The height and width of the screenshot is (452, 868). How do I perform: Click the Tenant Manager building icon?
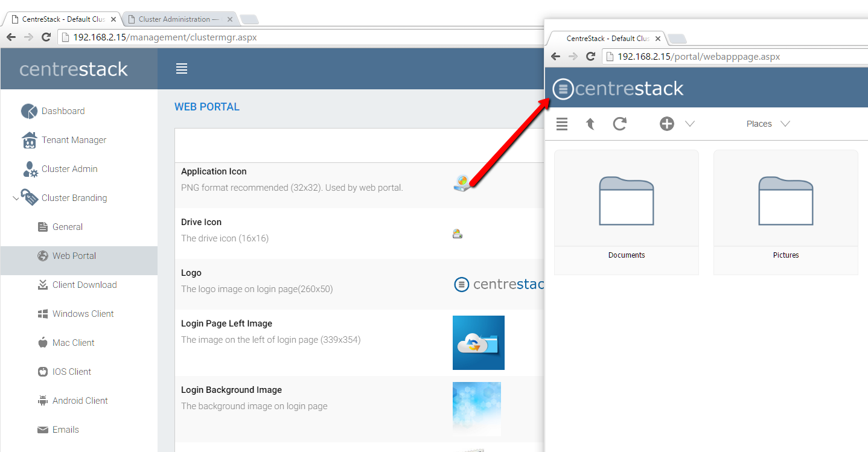coord(29,140)
